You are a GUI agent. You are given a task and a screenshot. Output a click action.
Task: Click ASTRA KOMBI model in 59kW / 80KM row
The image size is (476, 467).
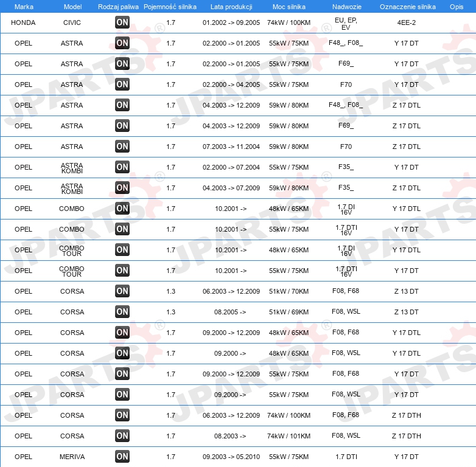pyautogui.click(x=72, y=189)
